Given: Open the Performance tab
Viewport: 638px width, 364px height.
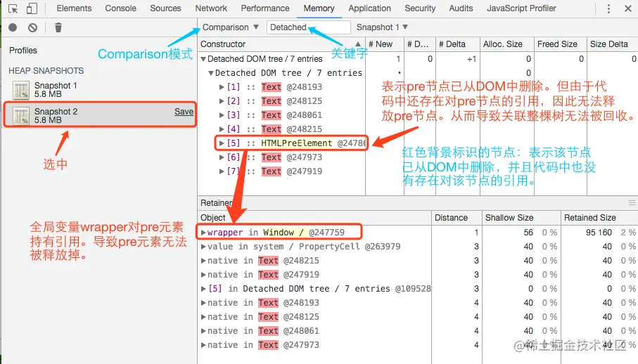Looking at the screenshot, I should click(x=265, y=8).
